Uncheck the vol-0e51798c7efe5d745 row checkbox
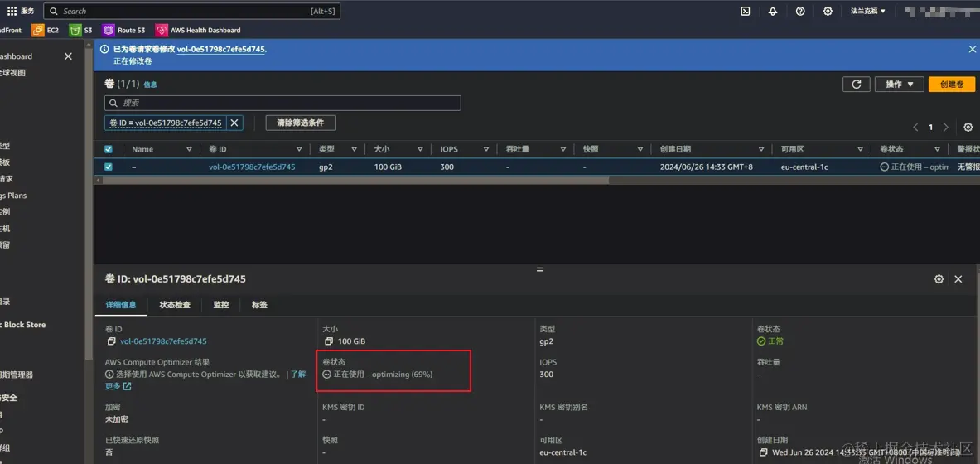This screenshot has width=980, height=464. (109, 167)
